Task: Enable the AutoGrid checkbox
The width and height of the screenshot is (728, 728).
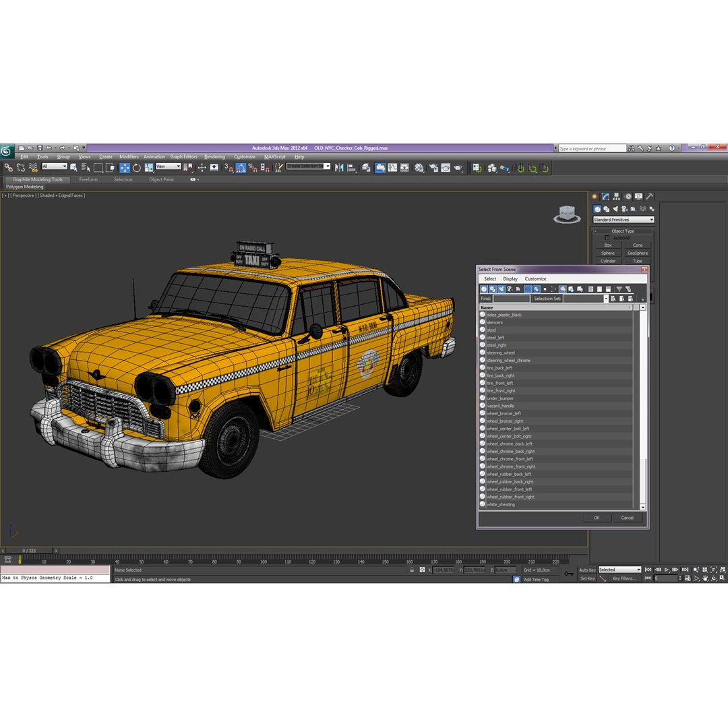Action: (607, 238)
